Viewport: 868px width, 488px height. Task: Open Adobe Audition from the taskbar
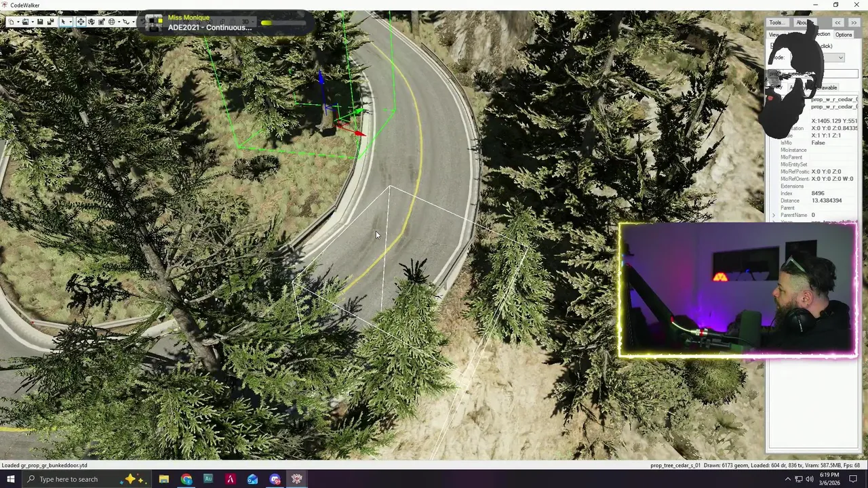[208, 479]
